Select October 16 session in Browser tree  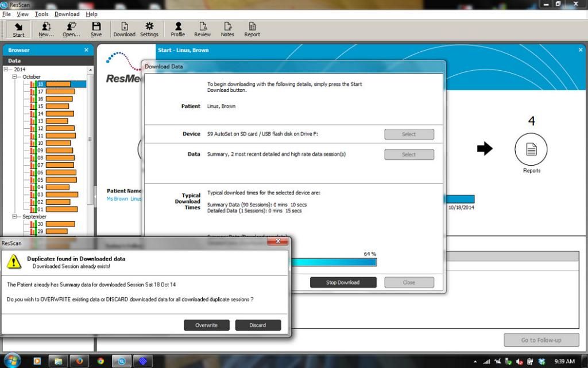point(51,99)
